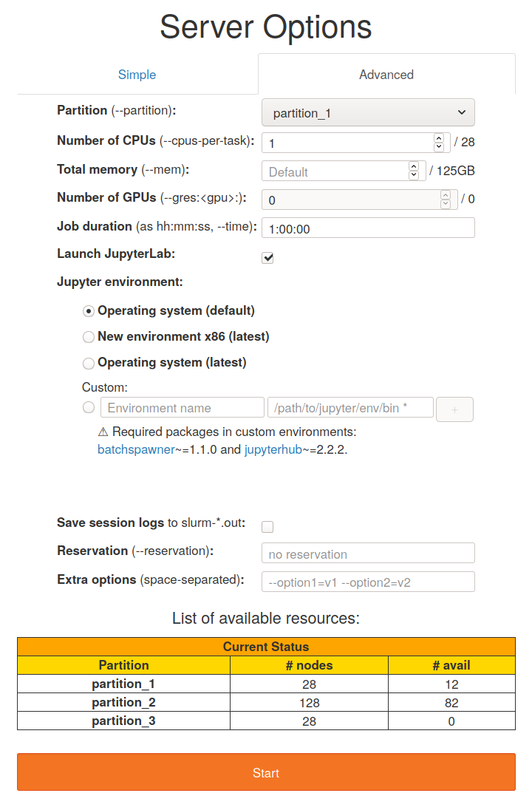Increment the Number of GPUs stepper
The height and width of the screenshot is (810, 532).
pyautogui.click(x=444, y=196)
